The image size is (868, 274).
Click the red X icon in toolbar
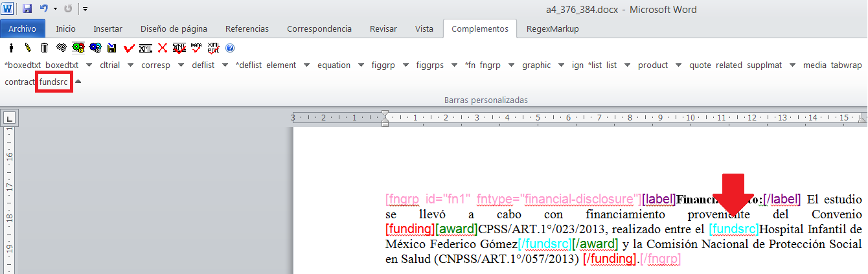(163, 48)
